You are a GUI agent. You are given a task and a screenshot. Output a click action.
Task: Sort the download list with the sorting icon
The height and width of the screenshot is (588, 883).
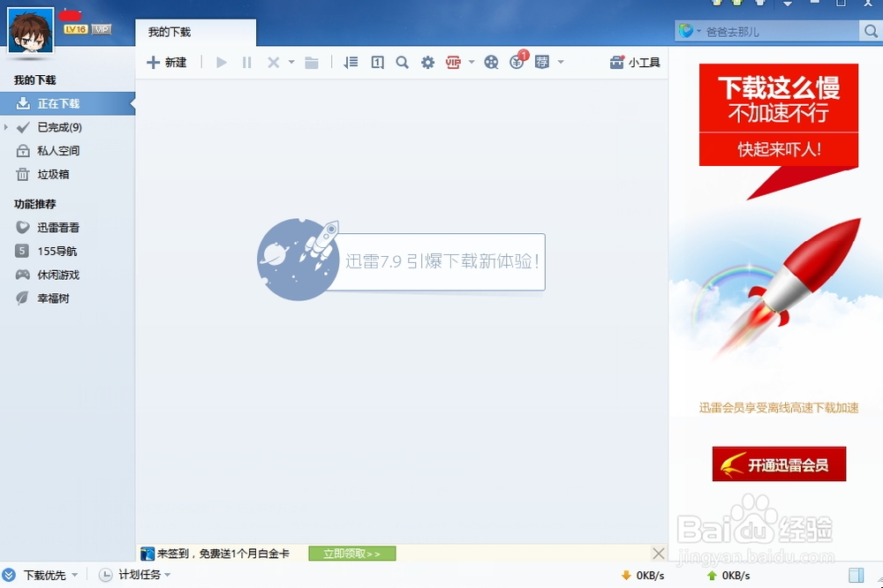[x=350, y=62]
